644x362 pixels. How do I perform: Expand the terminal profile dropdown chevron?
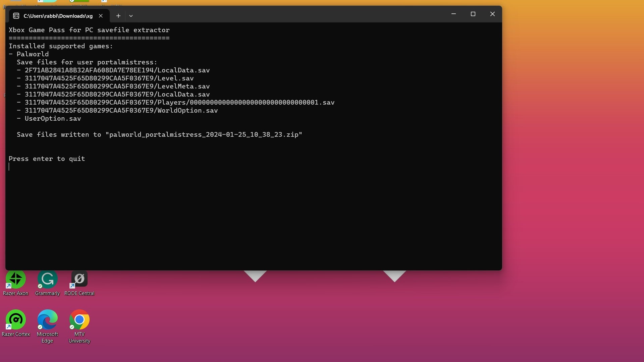click(131, 16)
